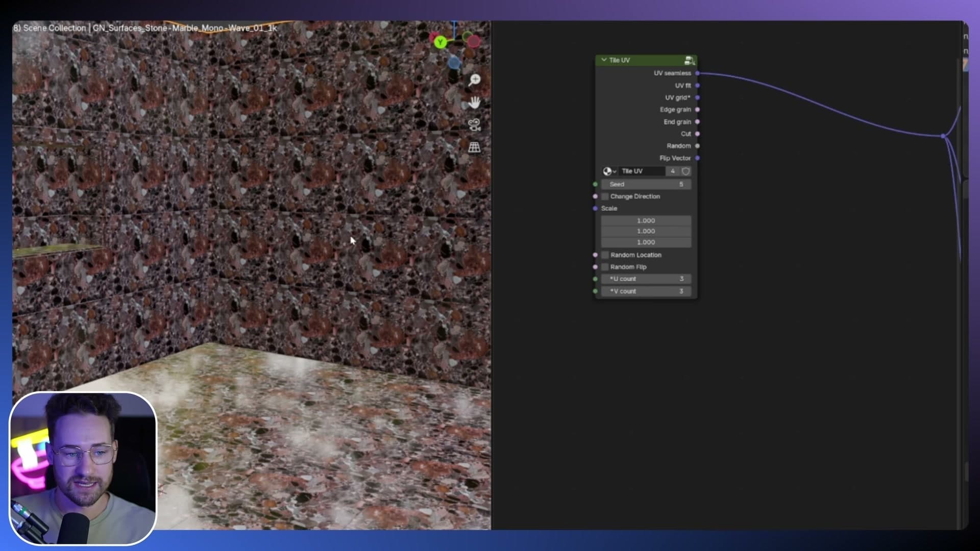
Task: Click the Tile UV node group name field
Action: [642, 171]
